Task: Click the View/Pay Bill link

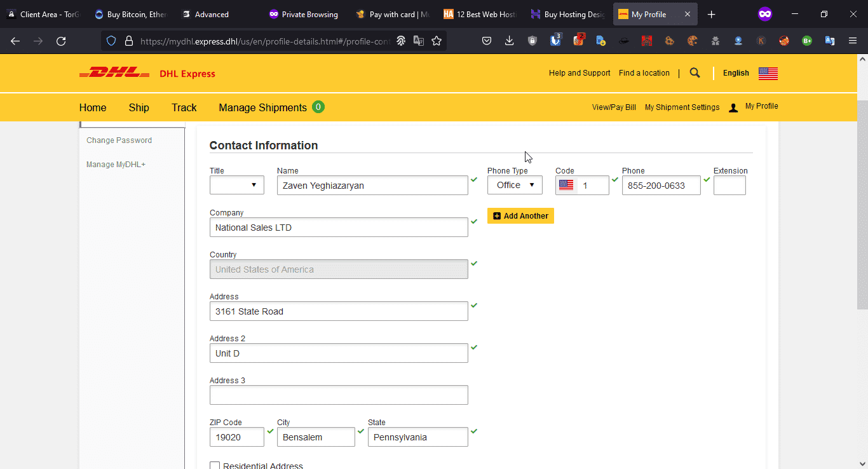Action: click(614, 107)
